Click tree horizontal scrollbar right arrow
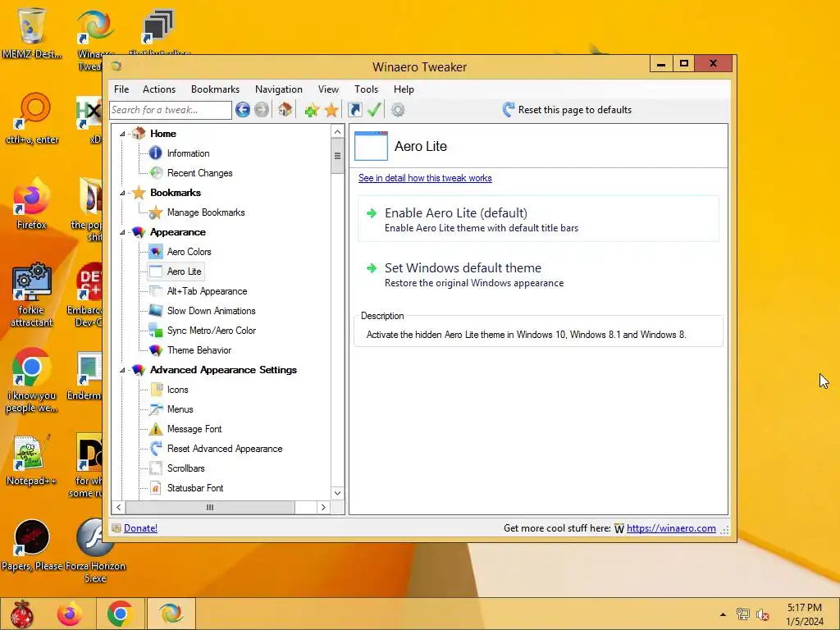Screen dimensions: 840x630 point(323,507)
